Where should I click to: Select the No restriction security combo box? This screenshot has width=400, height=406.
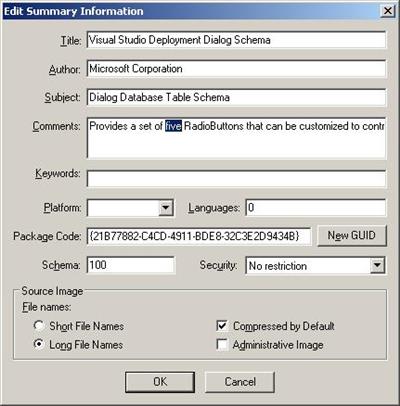(x=316, y=266)
